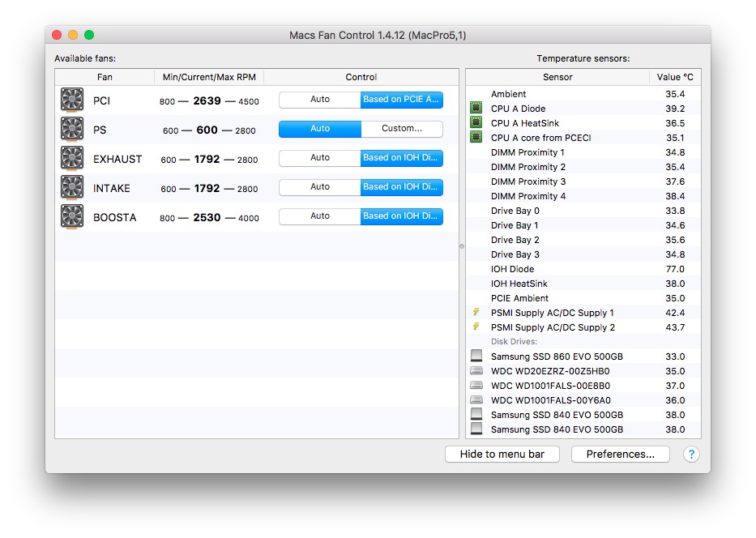The height and width of the screenshot is (538, 756).
Task: Set PS fan to Auto
Action: tap(320, 129)
